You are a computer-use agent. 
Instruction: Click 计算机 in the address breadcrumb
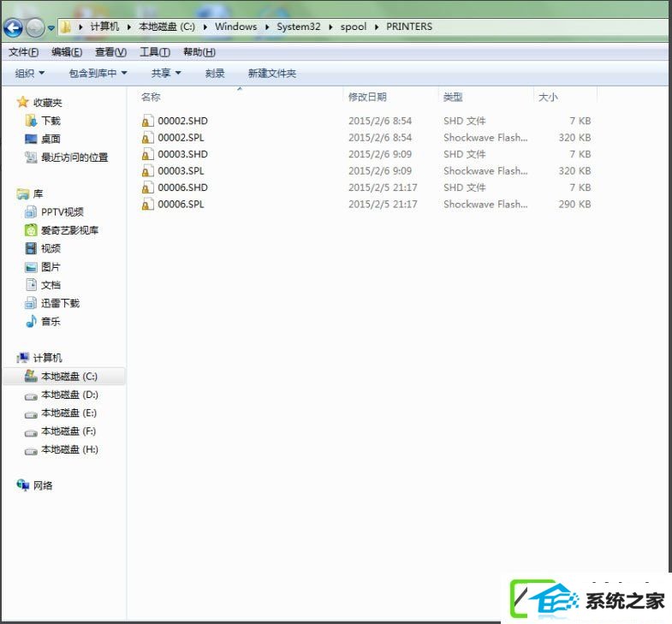coord(104,27)
